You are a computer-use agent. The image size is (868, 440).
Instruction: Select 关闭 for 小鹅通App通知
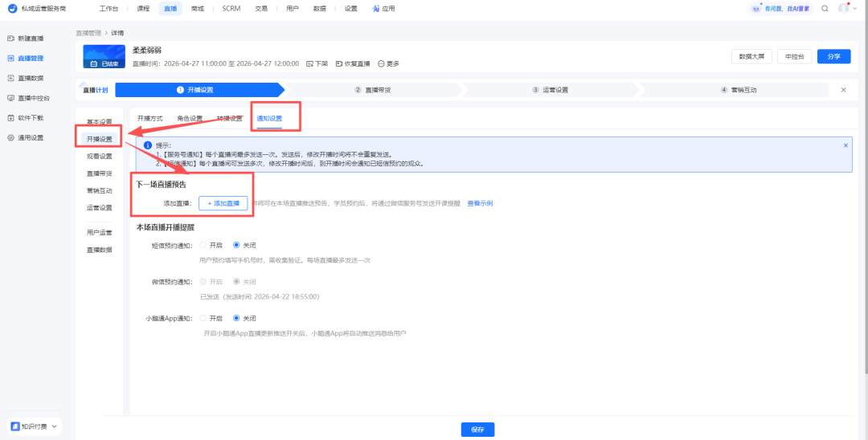click(x=237, y=319)
